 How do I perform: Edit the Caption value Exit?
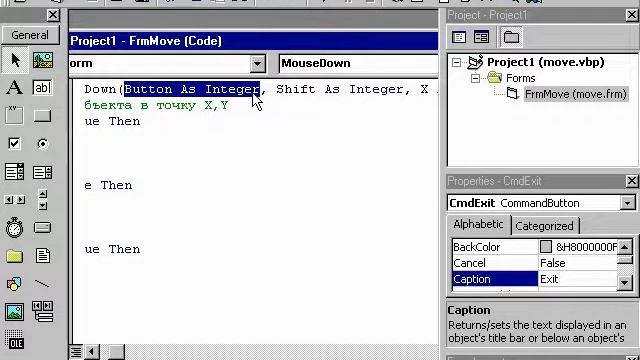(578, 279)
